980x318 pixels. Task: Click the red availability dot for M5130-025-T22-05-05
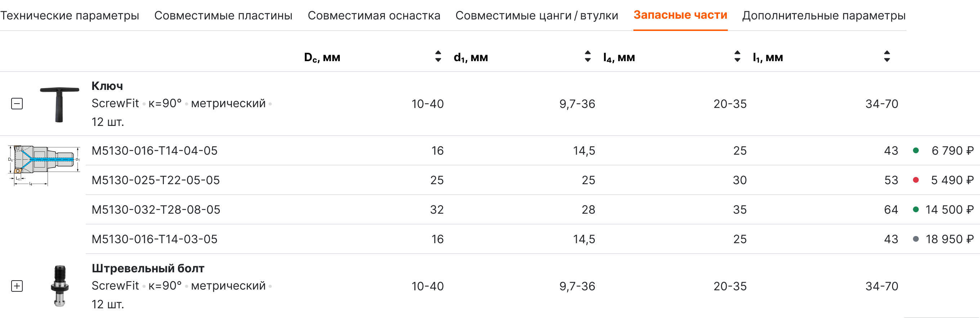[x=916, y=180]
